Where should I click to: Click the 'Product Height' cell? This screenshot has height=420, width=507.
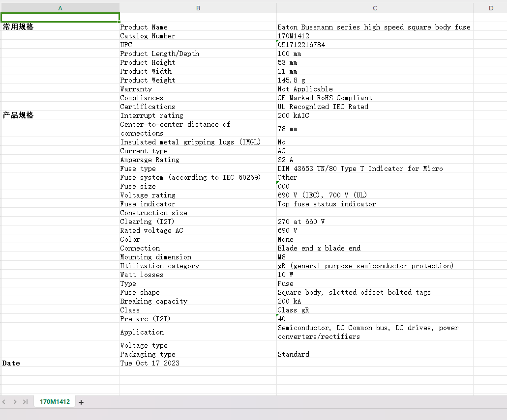coord(198,62)
